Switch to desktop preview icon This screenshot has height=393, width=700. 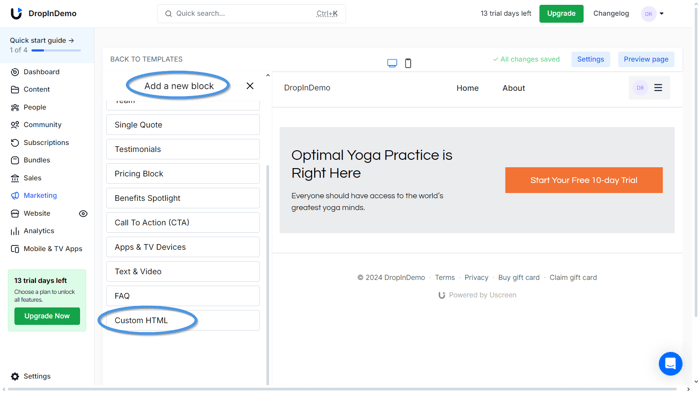click(x=392, y=63)
